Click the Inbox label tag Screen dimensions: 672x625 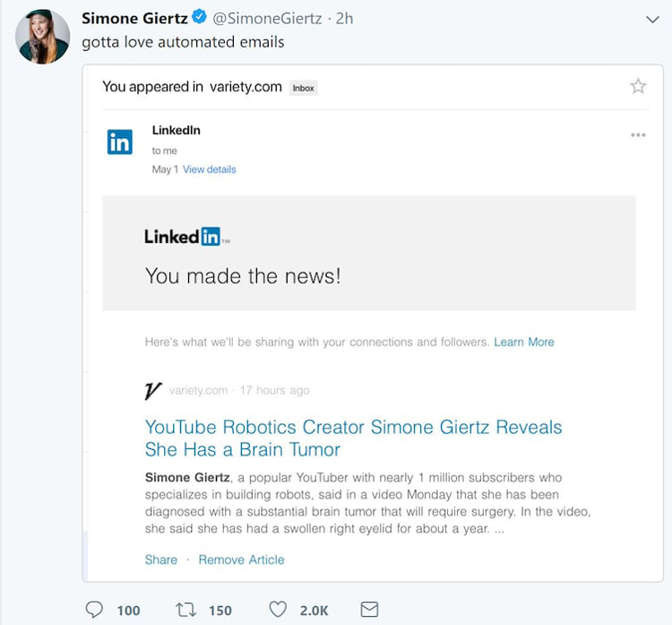click(304, 88)
